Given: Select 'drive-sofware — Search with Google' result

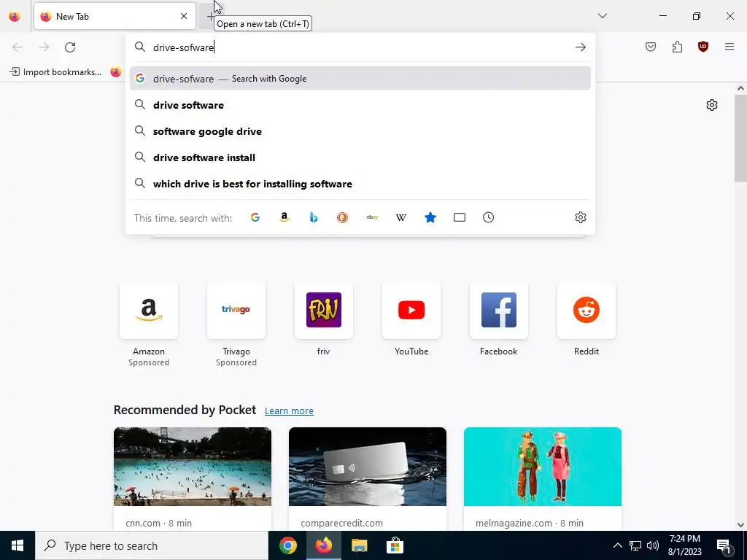Looking at the screenshot, I should (x=360, y=79).
